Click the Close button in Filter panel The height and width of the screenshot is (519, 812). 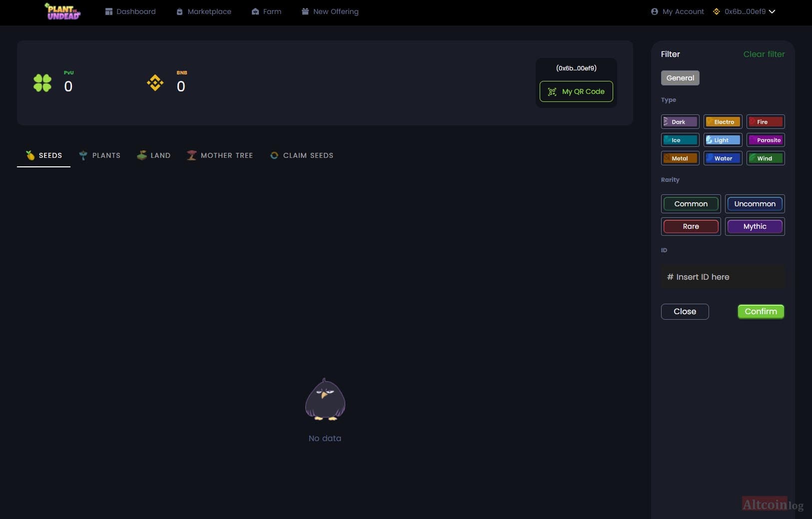(685, 312)
